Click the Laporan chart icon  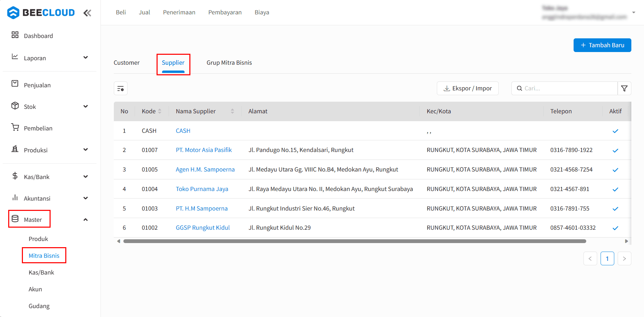click(x=15, y=56)
